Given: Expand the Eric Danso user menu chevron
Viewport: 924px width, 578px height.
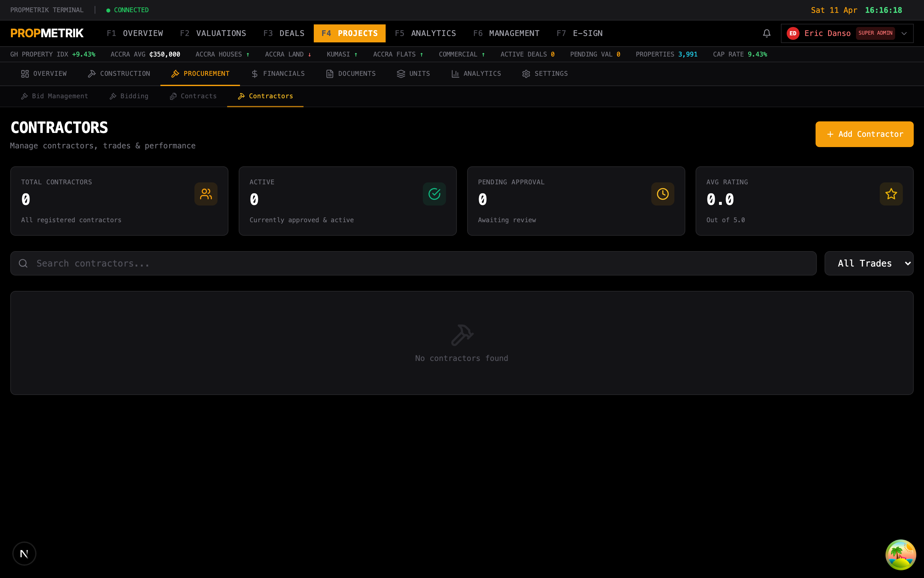Looking at the screenshot, I should (x=904, y=33).
